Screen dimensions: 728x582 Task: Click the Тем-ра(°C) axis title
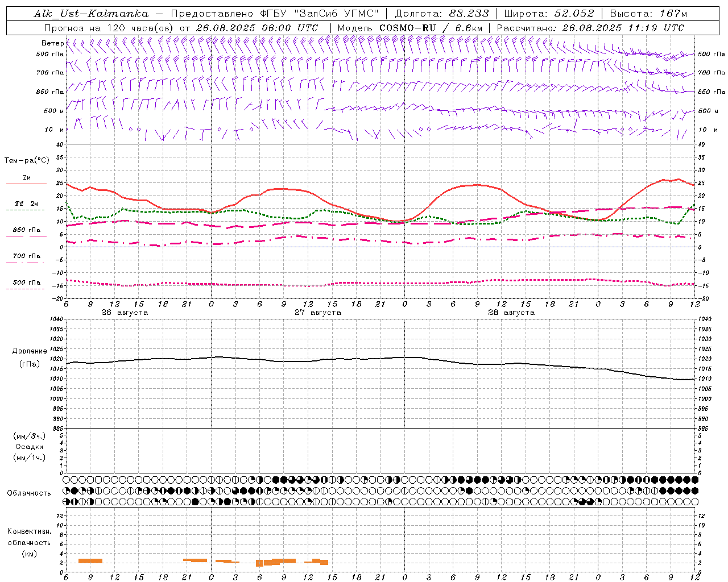tap(27, 161)
